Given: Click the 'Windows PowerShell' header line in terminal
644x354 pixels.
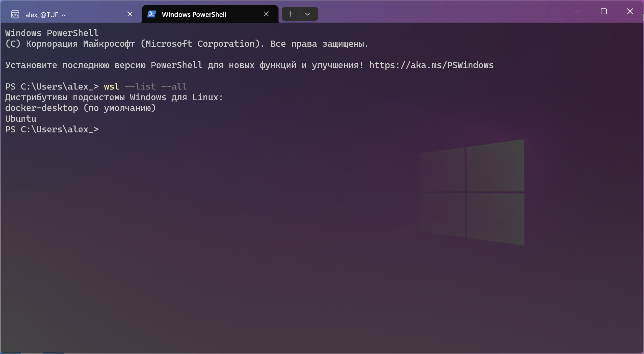Looking at the screenshot, I should coord(52,33).
